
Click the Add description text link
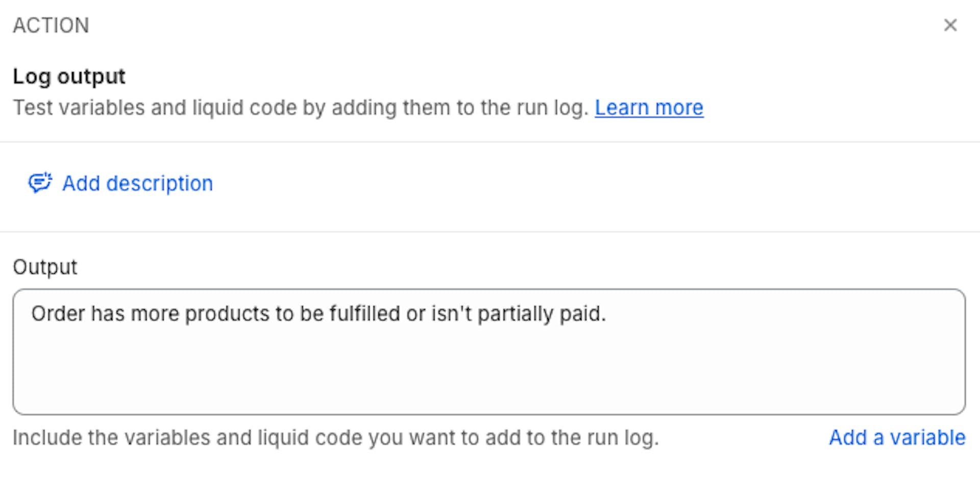coord(137,183)
